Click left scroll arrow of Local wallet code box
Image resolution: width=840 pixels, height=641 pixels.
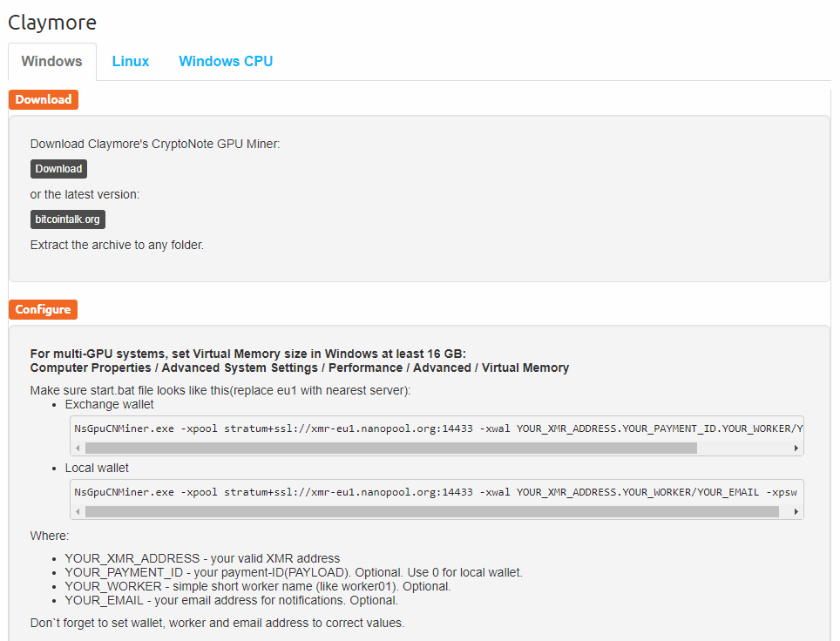[x=78, y=512]
